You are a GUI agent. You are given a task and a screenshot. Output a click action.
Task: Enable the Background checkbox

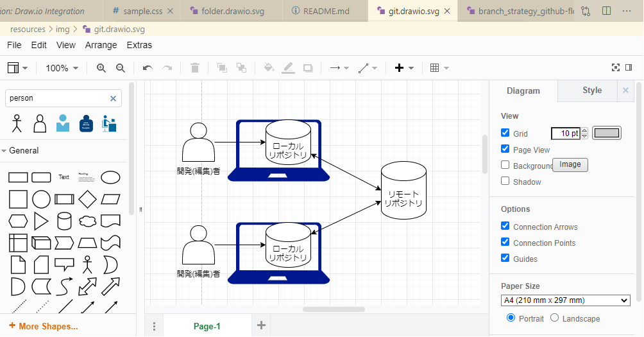[x=505, y=165]
